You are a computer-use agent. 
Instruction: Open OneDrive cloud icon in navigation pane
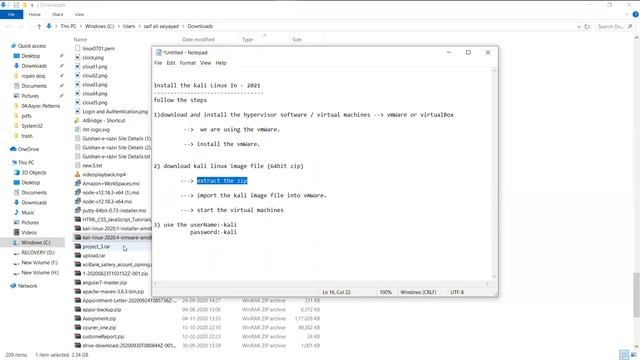click(x=13, y=149)
